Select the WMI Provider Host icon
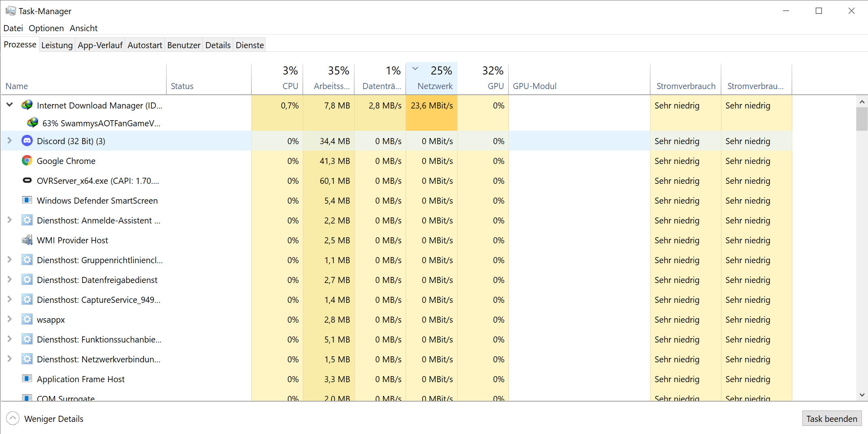The height and width of the screenshot is (434, 868). [27, 240]
